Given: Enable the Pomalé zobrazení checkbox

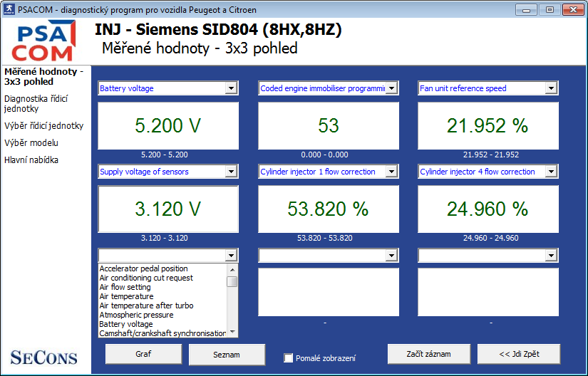Looking at the screenshot, I should [x=289, y=358].
